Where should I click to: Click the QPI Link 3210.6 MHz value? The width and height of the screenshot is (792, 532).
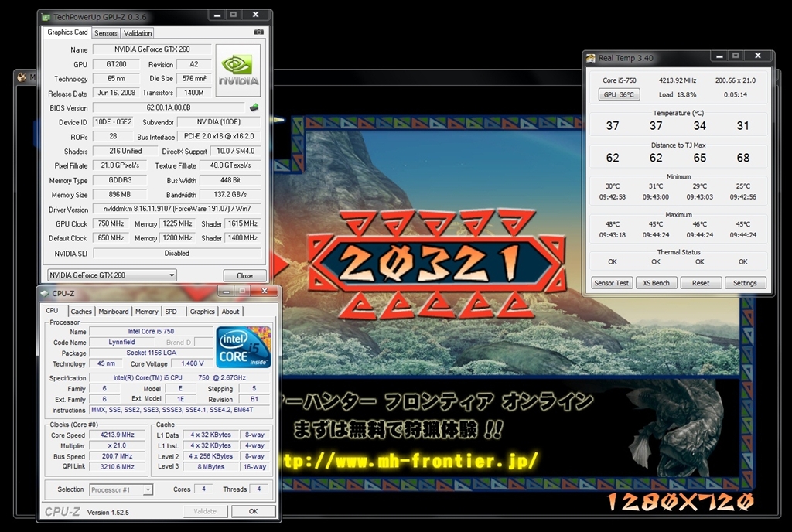(x=118, y=467)
